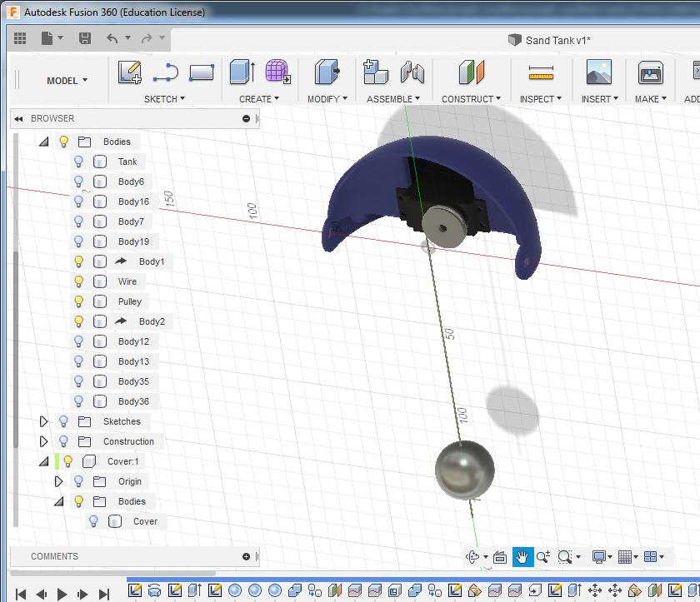
Task: Collapse the BROWSER panel arrows
Action: (x=18, y=118)
